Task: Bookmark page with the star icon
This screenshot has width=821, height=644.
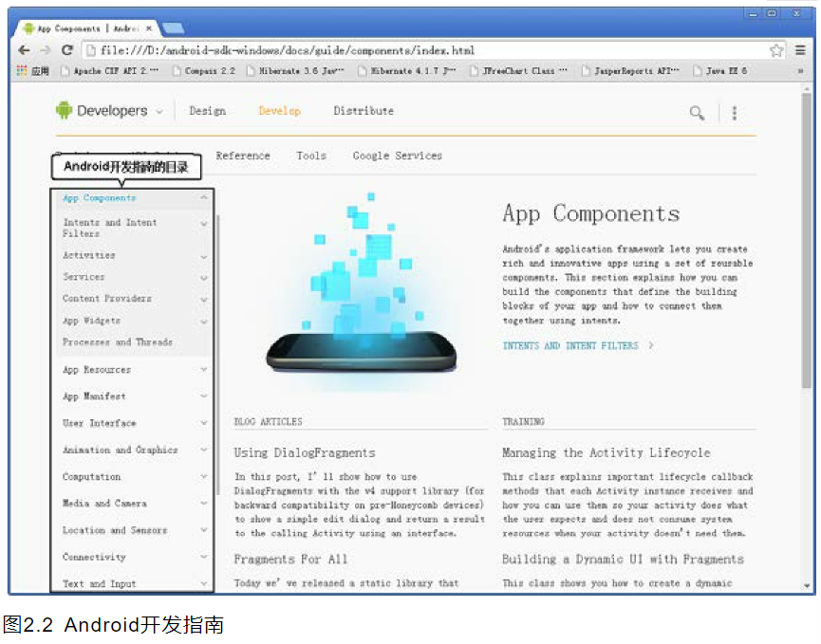Action: click(x=776, y=51)
